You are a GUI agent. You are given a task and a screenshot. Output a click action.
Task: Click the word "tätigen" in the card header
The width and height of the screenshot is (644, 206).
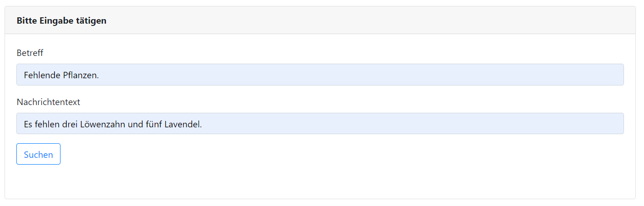click(92, 21)
